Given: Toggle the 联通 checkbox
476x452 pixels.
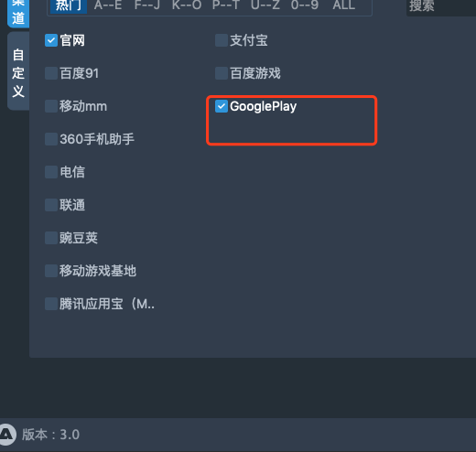Looking at the screenshot, I should pyautogui.click(x=51, y=205).
